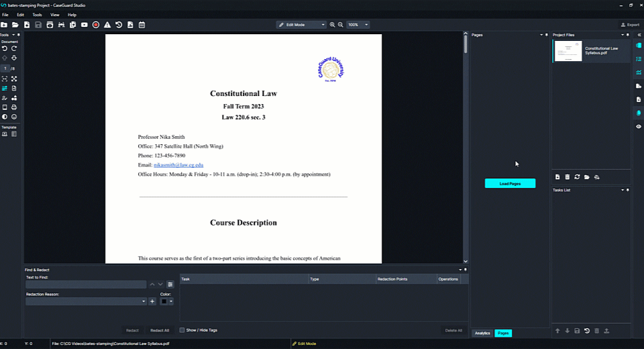Toggle the cyan chart panel icon in sidebar

pyautogui.click(x=639, y=72)
